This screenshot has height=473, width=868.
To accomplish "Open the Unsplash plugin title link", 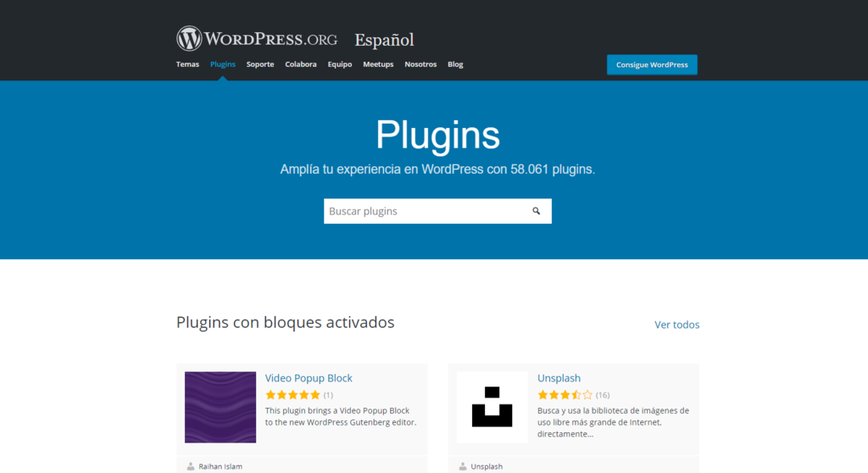I will 559,378.
